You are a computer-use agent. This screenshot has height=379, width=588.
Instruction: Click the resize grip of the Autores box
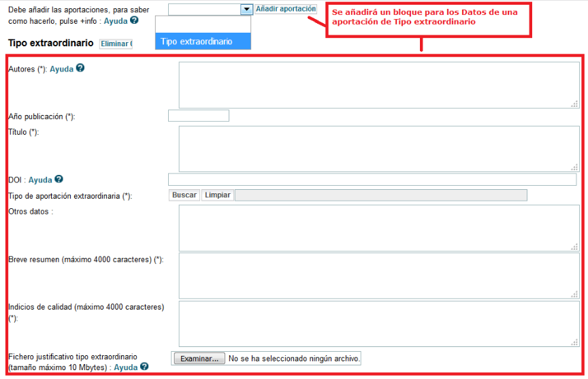coord(574,103)
